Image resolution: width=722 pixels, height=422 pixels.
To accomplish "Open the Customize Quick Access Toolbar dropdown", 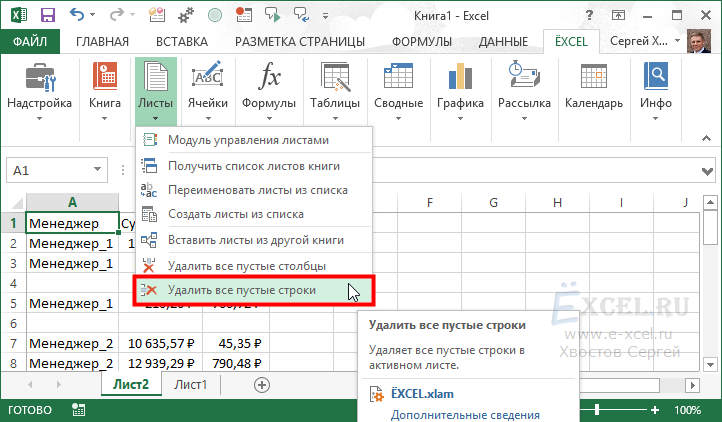I will (326, 16).
